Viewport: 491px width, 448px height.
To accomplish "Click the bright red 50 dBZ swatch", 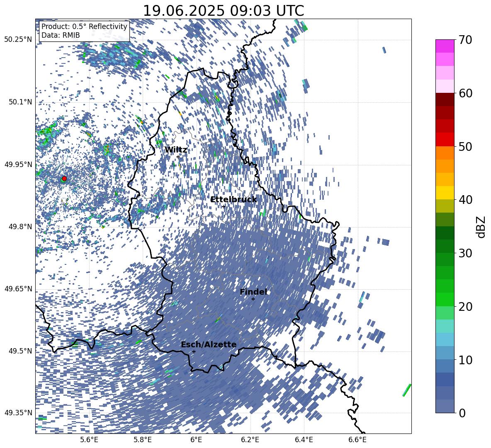I will click(x=445, y=140).
